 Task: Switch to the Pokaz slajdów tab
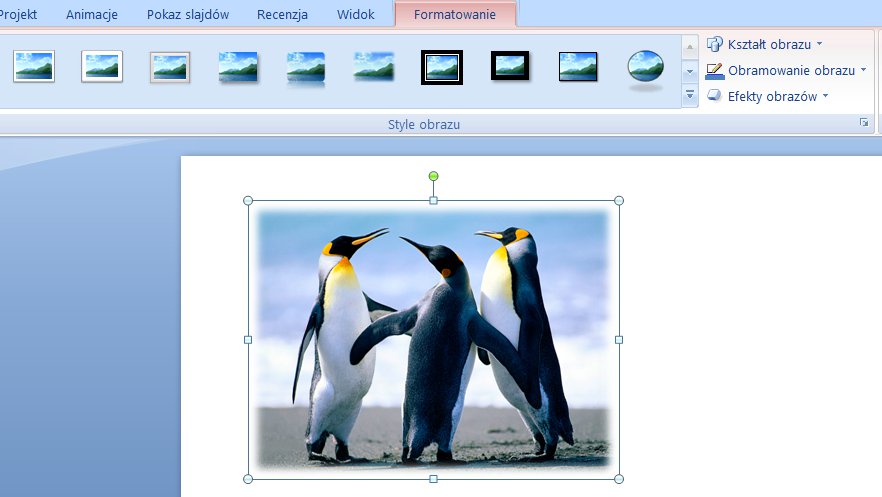[x=188, y=15]
